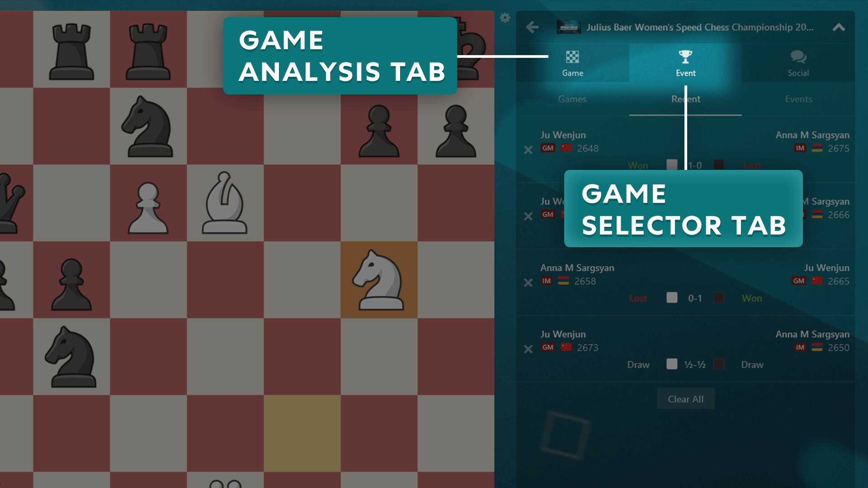This screenshot has height=488, width=868.
Task: Expand the Events subtab listing
Action: coord(797,99)
